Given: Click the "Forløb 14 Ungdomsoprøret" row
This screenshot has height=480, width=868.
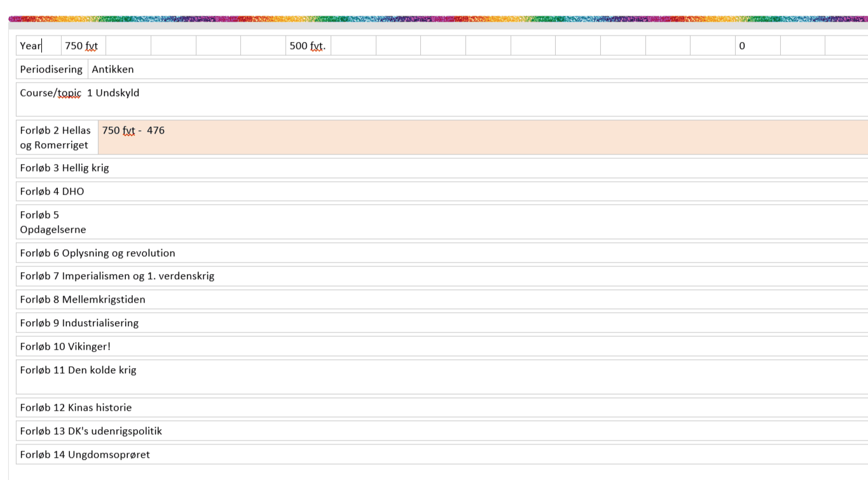Looking at the screenshot, I should (x=442, y=455).
